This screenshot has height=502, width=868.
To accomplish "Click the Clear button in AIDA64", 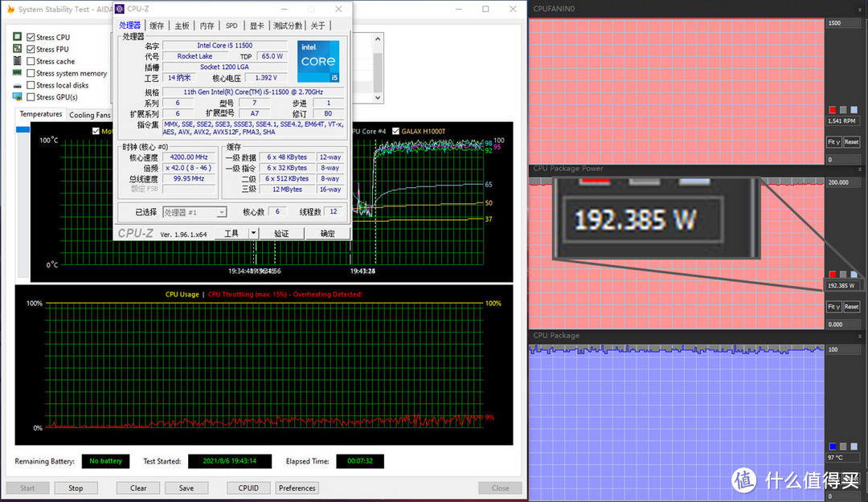I will point(138,488).
